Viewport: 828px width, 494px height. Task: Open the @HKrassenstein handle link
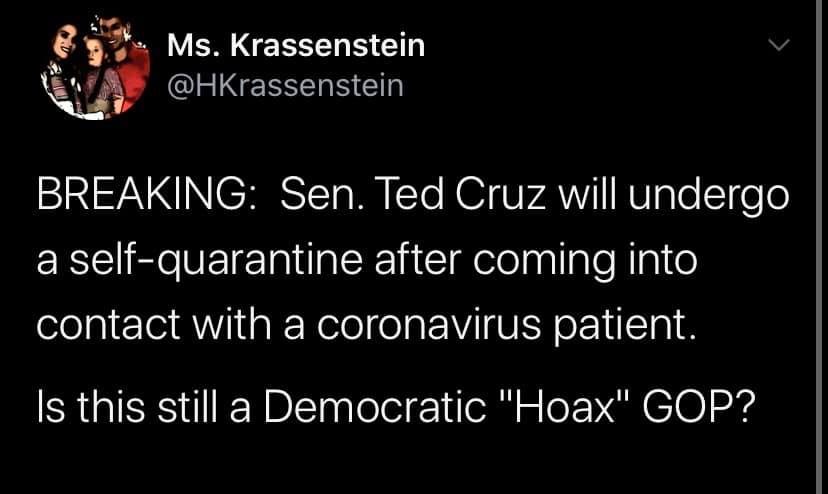click(x=285, y=86)
